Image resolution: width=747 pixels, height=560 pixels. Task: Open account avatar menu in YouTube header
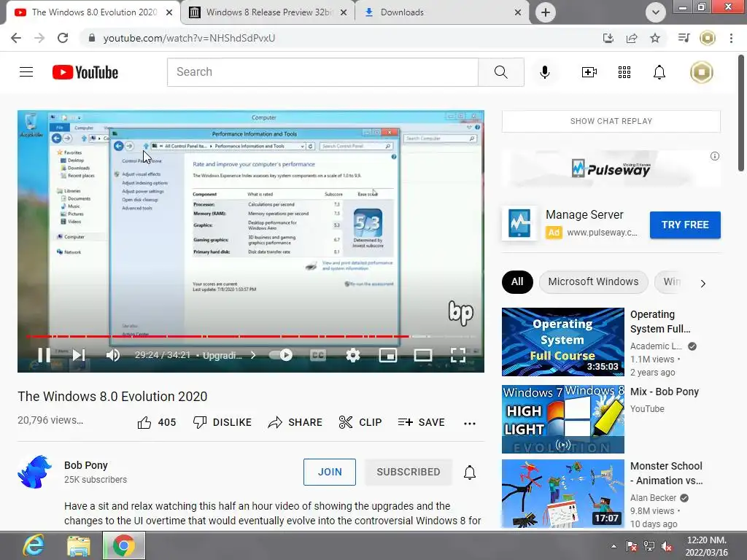coord(701,72)
